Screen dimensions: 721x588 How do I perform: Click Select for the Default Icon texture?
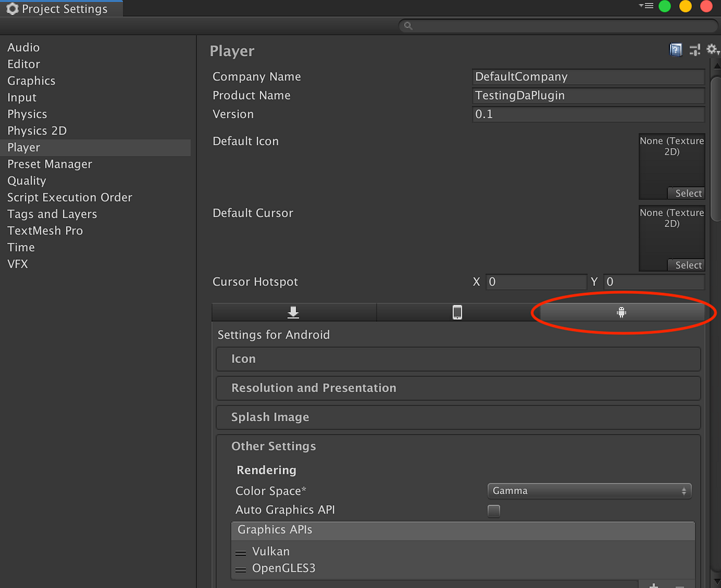[686, 193]
